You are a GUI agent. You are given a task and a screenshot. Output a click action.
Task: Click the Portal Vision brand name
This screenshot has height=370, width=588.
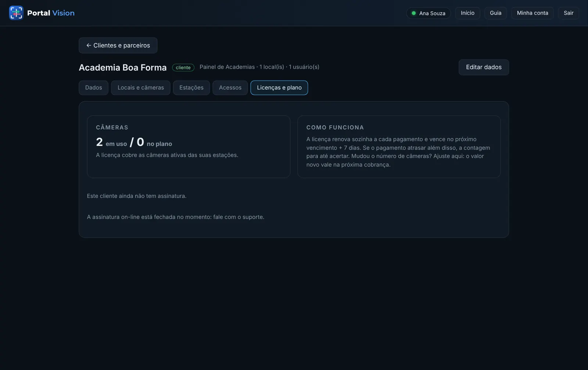tap(51, 13)
